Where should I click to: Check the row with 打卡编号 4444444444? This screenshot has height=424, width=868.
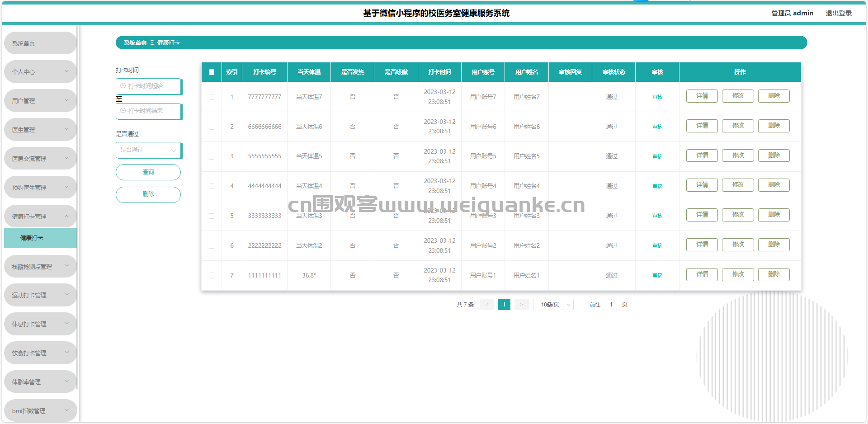coord(212,186)
